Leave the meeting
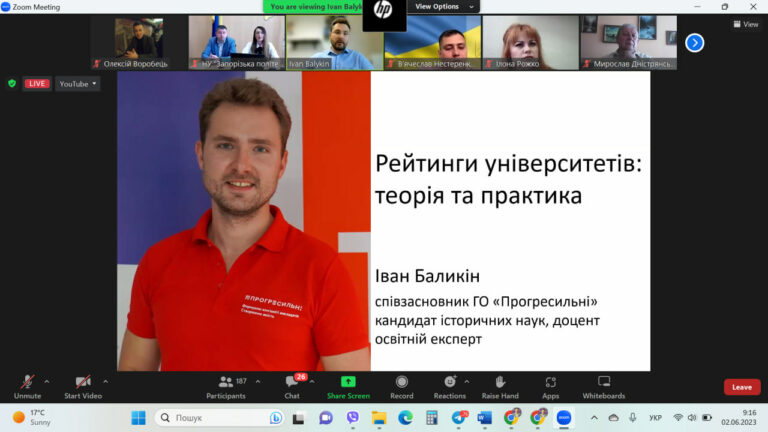The image size is (768, 432). pyautogui.click(x=742, y=387)
